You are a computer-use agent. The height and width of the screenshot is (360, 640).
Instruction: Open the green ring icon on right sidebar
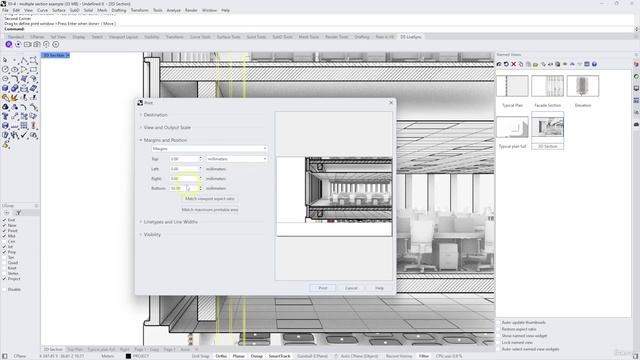[x=636, y=76]
